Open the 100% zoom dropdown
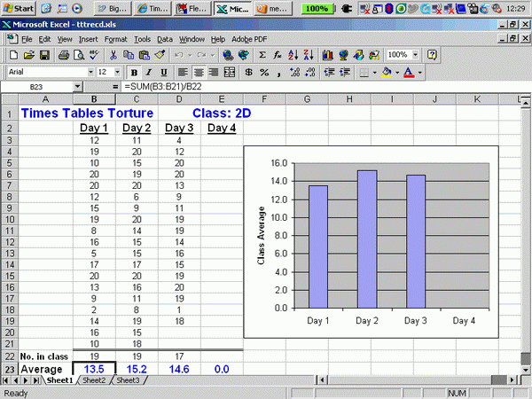 pyautogui.click(x=416, y=55)
